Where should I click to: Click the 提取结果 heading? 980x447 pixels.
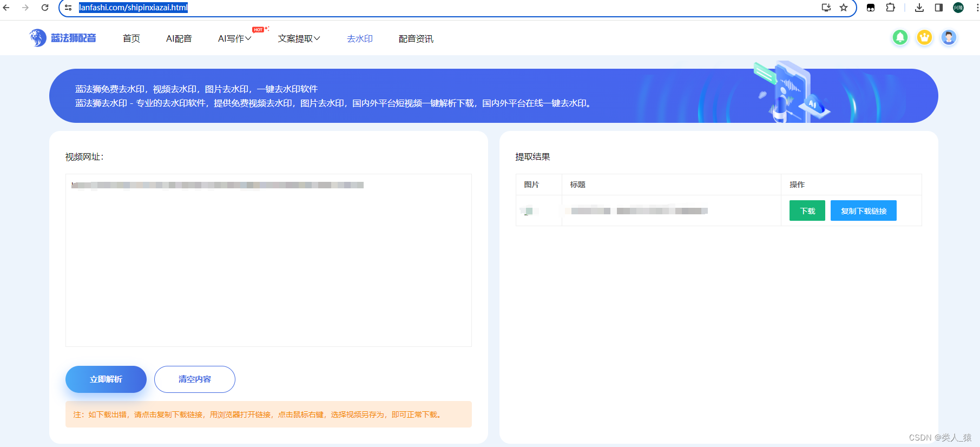point(532,156)
